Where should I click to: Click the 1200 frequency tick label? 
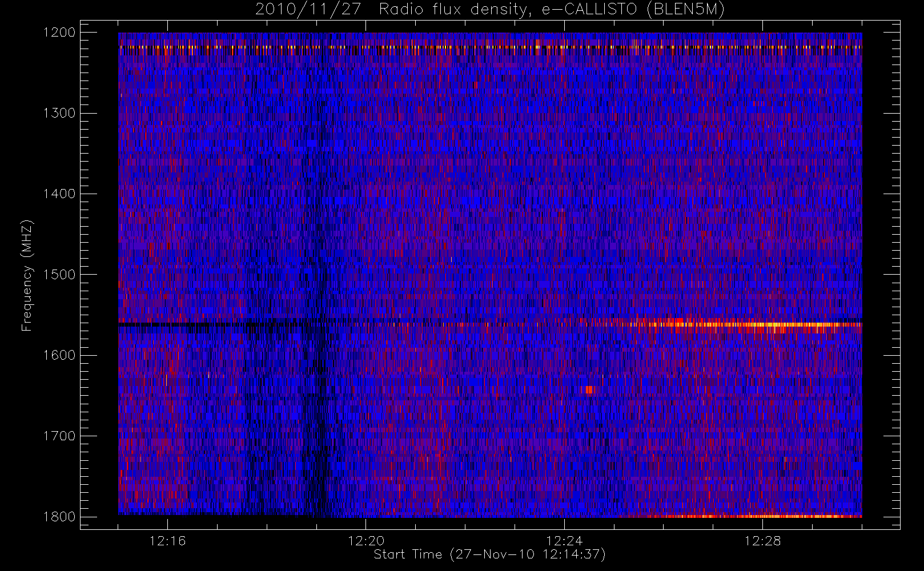(59, 33)
